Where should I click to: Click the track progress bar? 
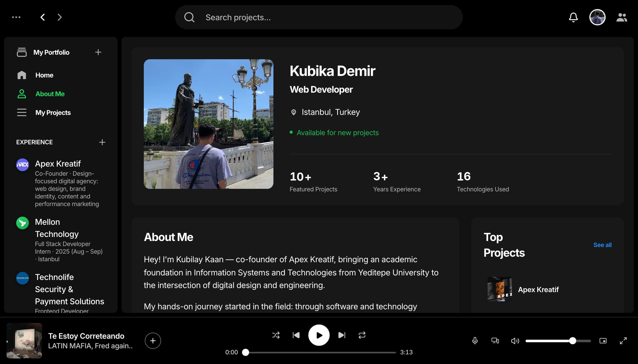tap(319, 352)
